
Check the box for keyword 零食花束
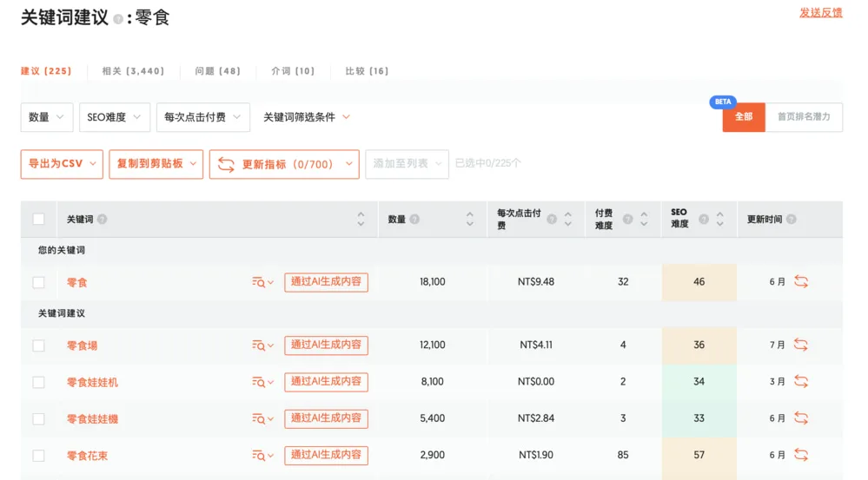click(38, 456)
